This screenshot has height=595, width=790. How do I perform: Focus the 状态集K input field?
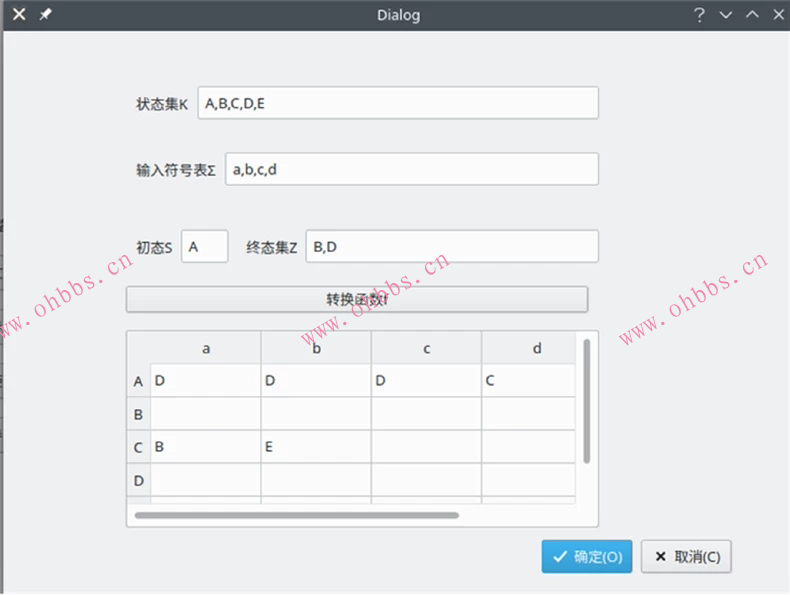tap(398, 103)
